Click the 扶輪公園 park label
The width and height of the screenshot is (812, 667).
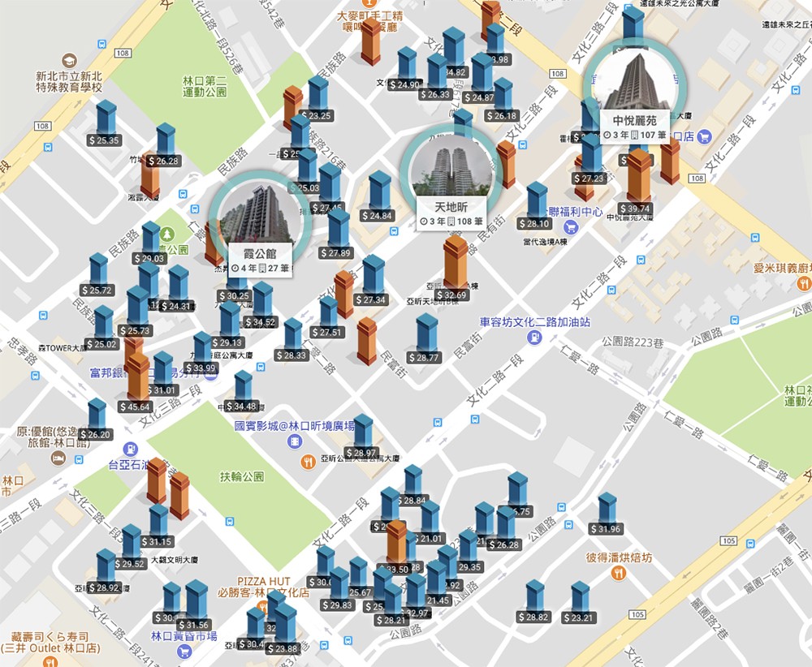242,476
